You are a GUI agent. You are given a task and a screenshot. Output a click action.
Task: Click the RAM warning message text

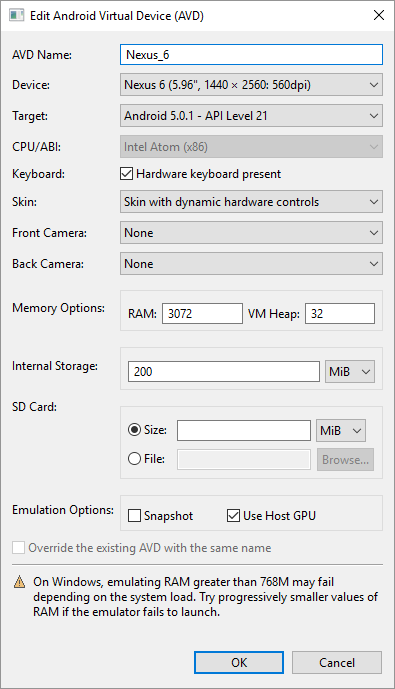205,597
